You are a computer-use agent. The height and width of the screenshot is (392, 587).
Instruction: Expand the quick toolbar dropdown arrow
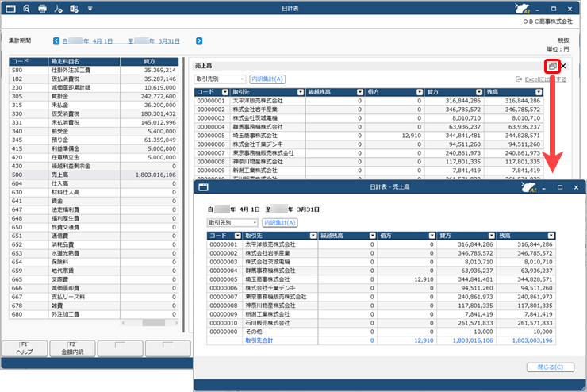90,8
